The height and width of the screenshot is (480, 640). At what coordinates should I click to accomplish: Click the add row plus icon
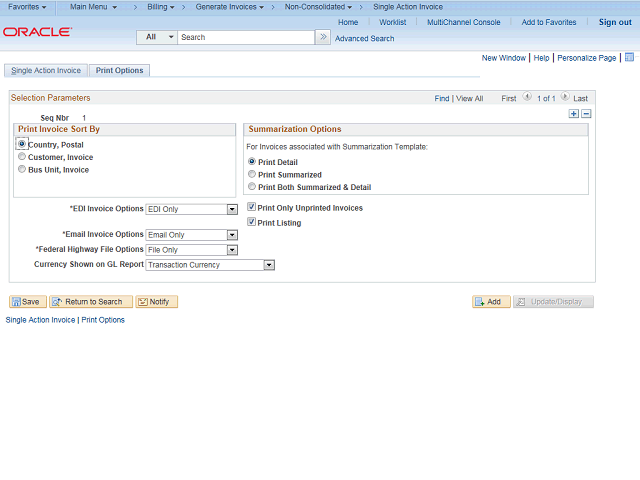point(573,114)
